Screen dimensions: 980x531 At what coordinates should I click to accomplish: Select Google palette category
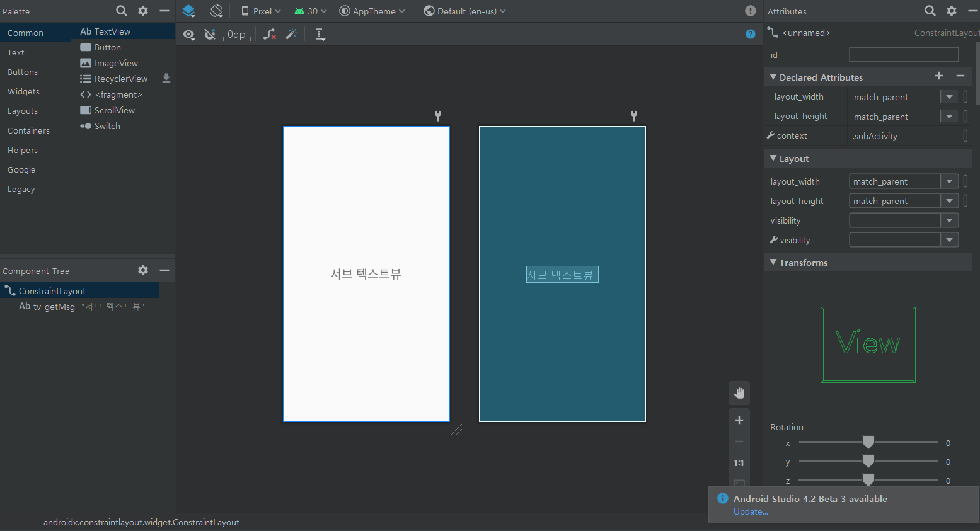35,169
